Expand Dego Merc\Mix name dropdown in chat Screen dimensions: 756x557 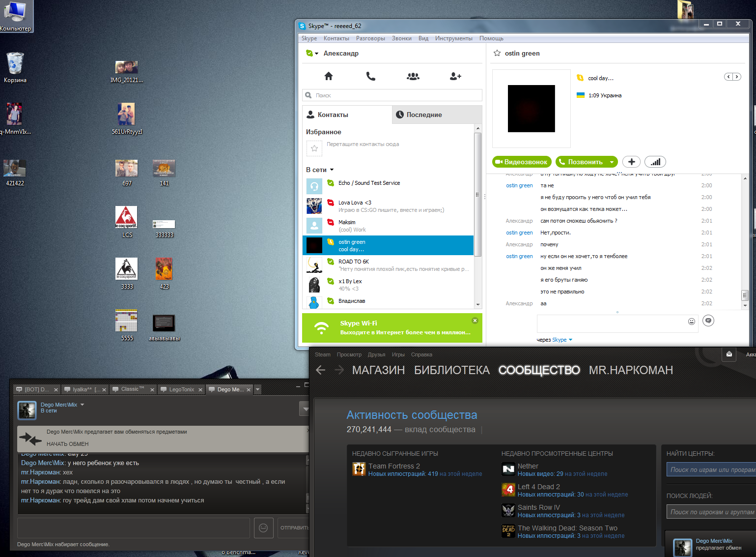click(x=83, y=405)
